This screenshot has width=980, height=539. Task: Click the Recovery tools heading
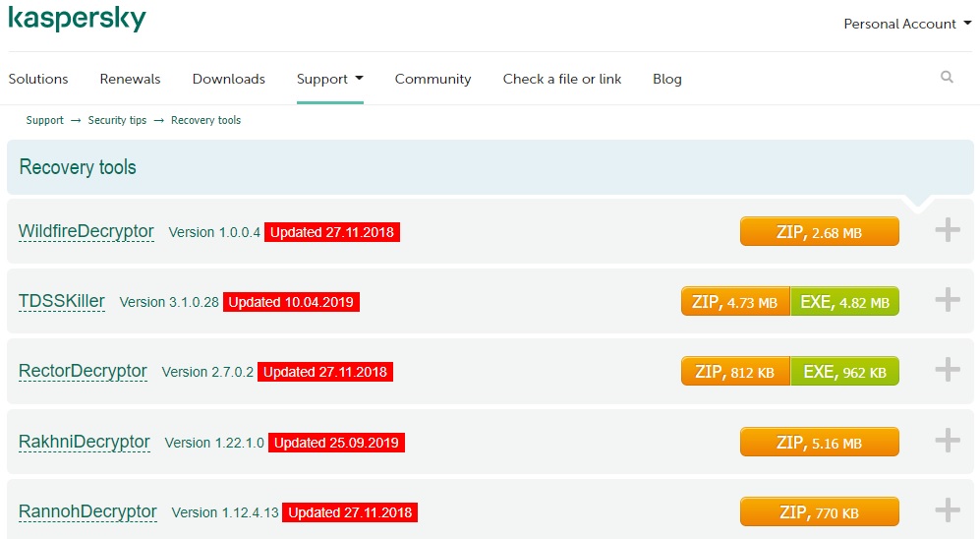tap(78, 167)
